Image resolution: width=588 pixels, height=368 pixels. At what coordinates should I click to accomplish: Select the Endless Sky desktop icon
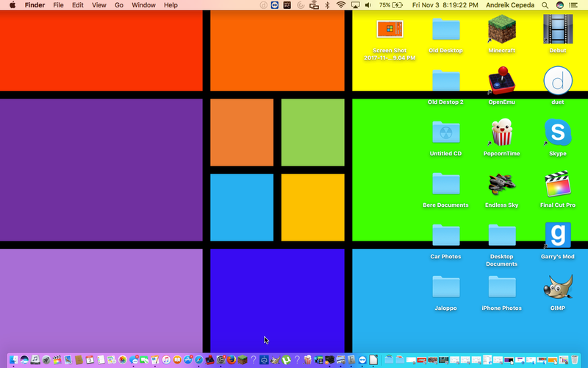[x=501, y=183]
